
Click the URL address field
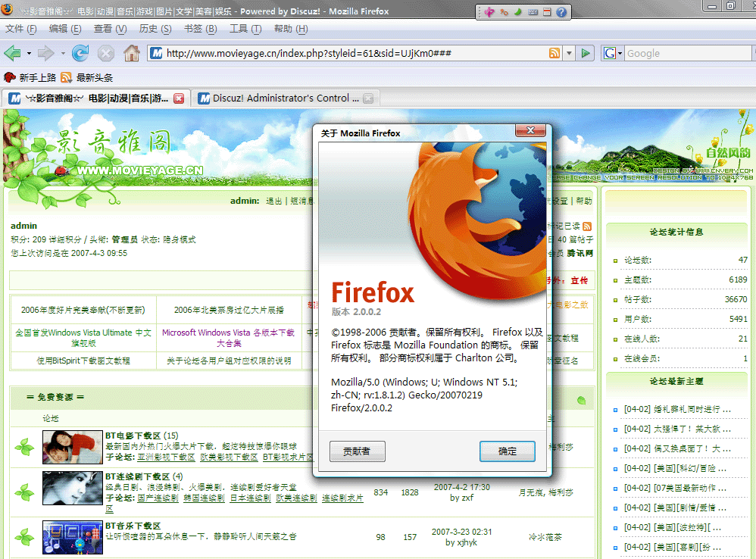tap(356, 53)
